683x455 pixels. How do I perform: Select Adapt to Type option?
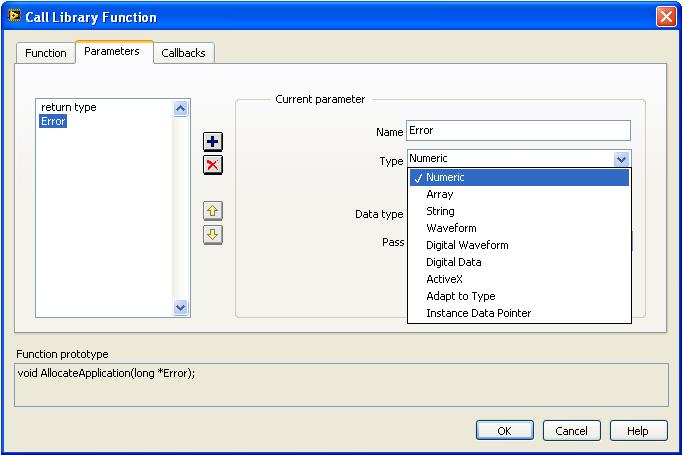click(x=460, y=296)
